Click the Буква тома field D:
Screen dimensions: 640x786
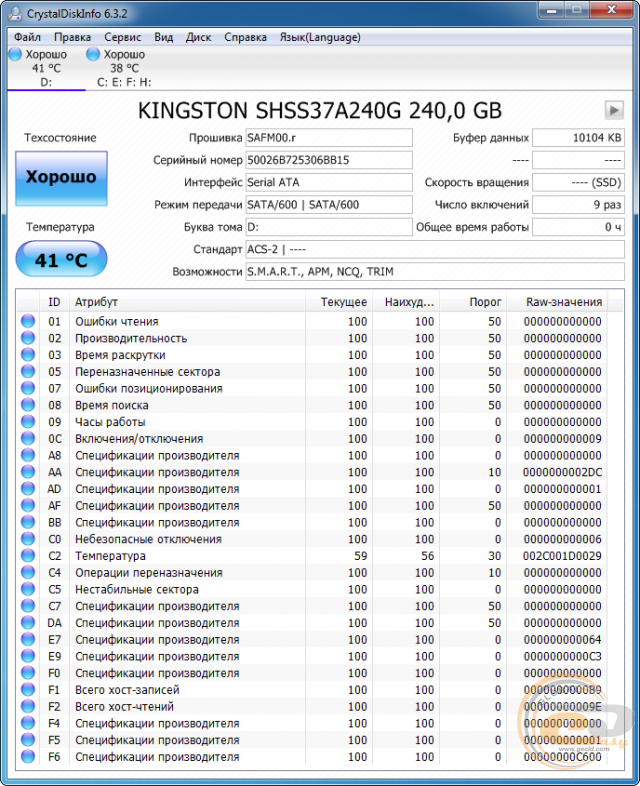[329, 227]
